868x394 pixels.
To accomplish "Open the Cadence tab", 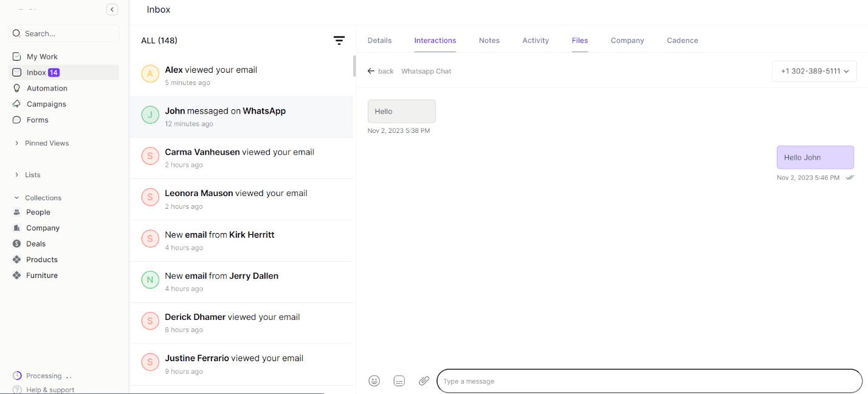I will coord(683,41).
